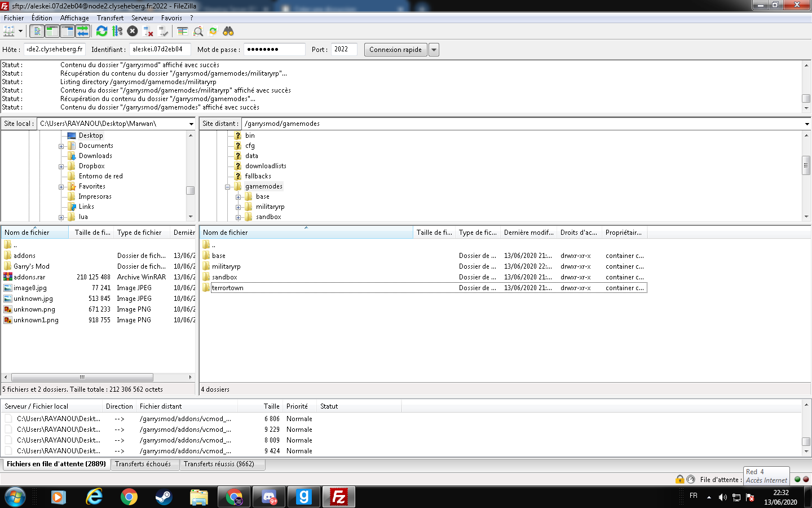Expand the sandbox folder in remote tree
Image resolution: width=812 pixels, height=508 pixels.
238,217
